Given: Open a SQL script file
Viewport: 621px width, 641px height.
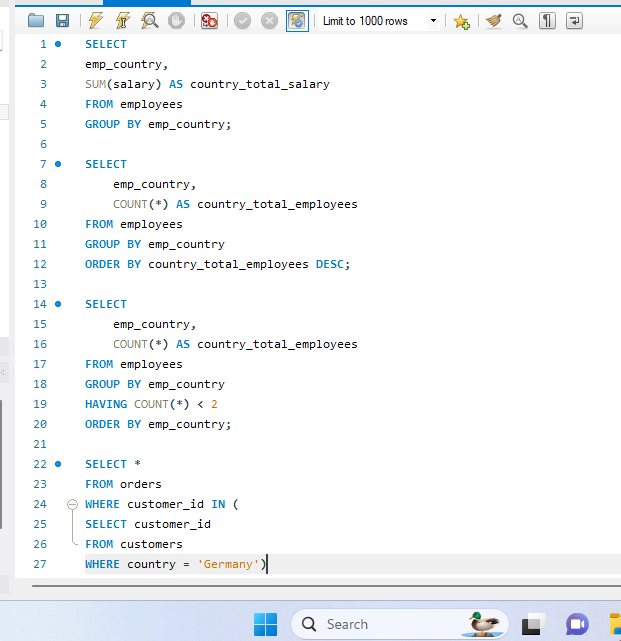Looking at the screenshot, I should click(x=36, y=20).
